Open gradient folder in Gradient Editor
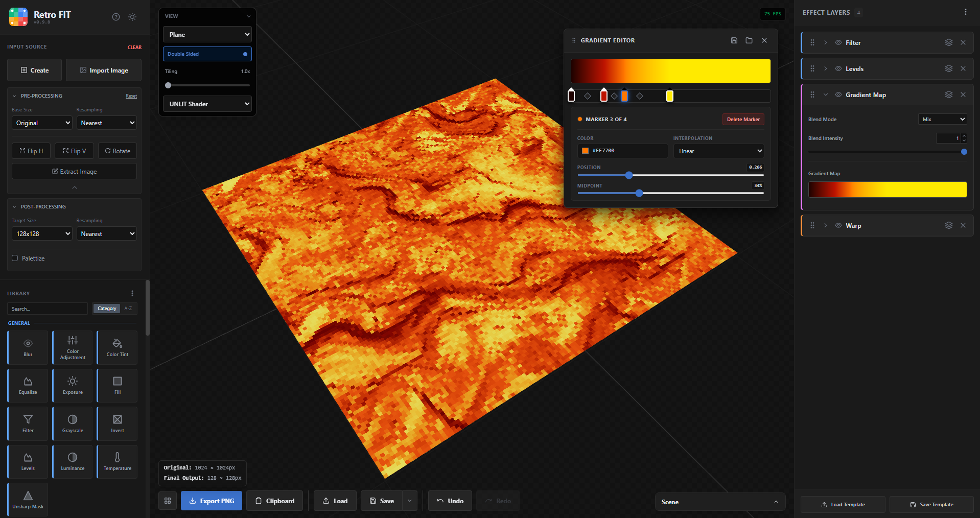980x518 pixels. [749, 40]
